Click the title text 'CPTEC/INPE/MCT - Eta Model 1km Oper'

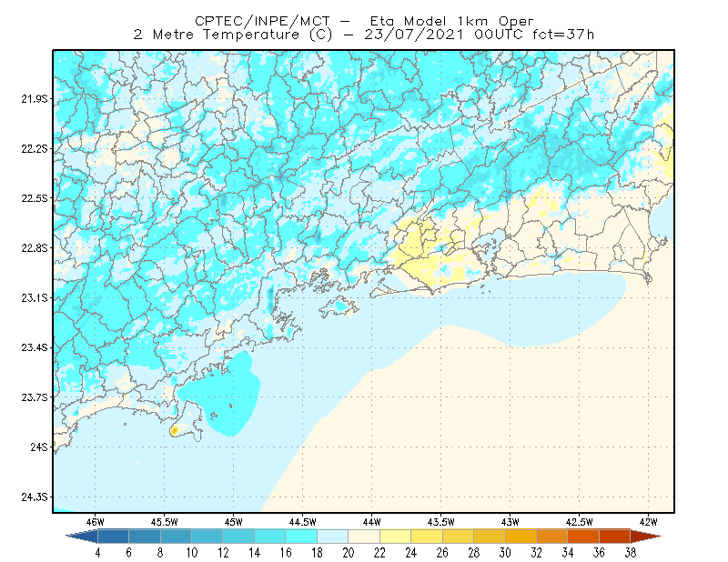click(x=364, y=21)
